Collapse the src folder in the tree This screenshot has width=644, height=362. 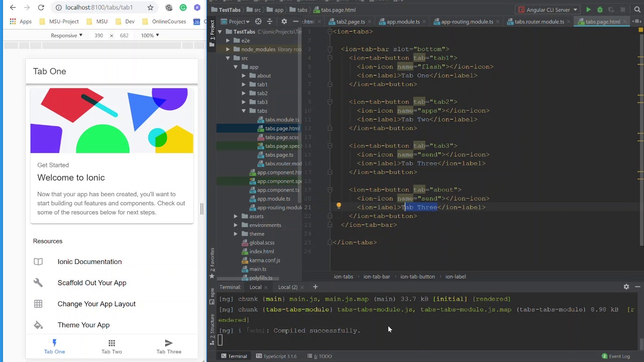tap(228, 58)
